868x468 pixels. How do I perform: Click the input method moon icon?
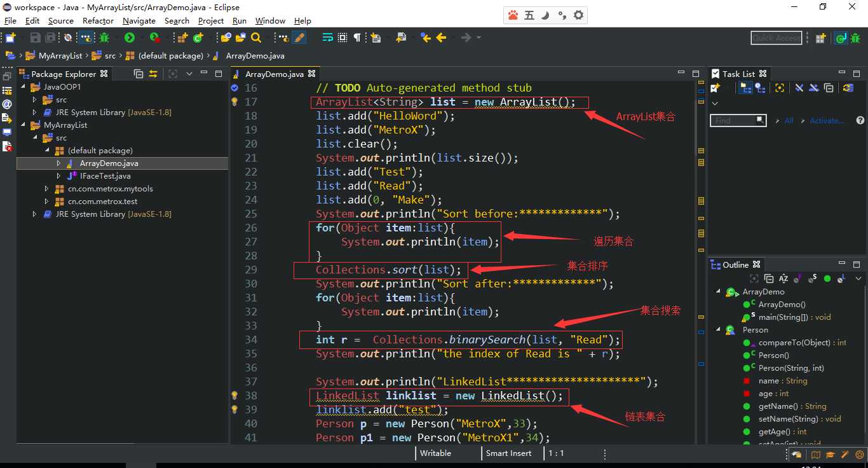tap(545, 15)
